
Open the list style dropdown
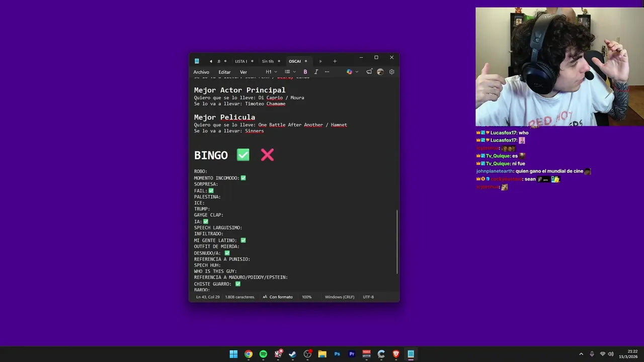pyautogui.click(x=290, y=72)
